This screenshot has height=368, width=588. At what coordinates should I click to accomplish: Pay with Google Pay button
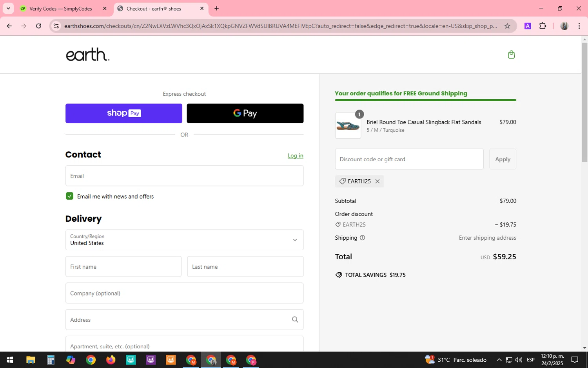click(245, 113)
